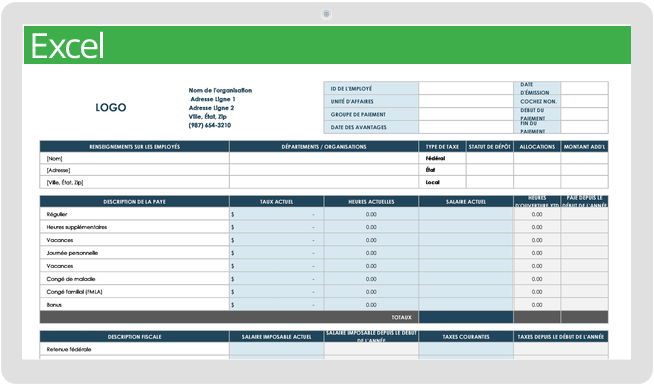Select the [Adresse] employee cell
The height and width of the screenshot is (385, 654).
click(134, 170)
